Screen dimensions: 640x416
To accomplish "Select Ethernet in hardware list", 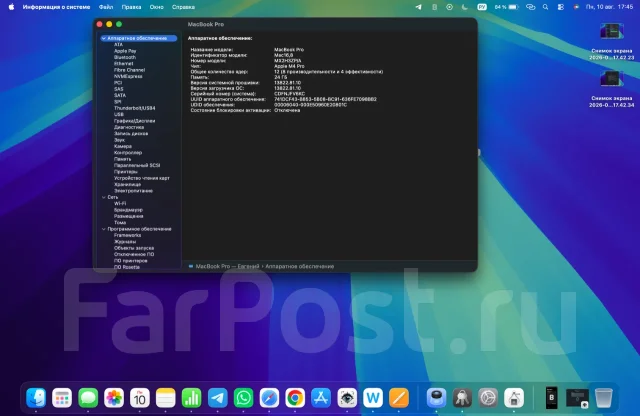I will click(x=124, y=64).
